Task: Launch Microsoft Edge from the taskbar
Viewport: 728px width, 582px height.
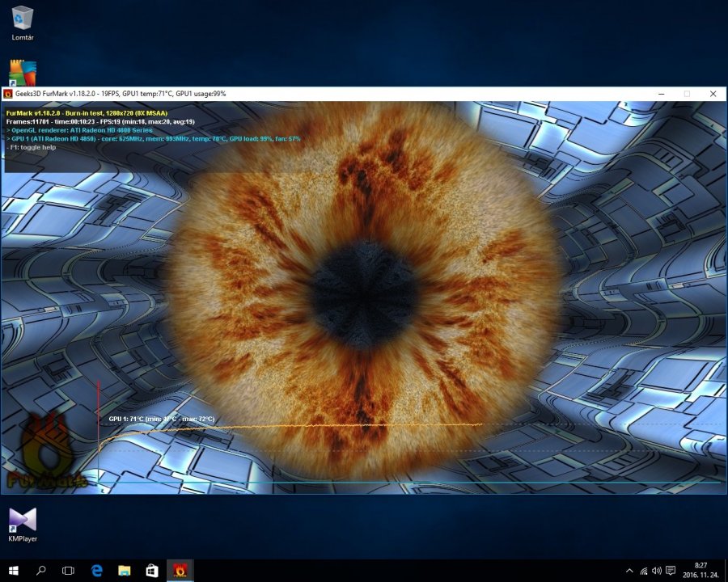Action: point(96,571)
